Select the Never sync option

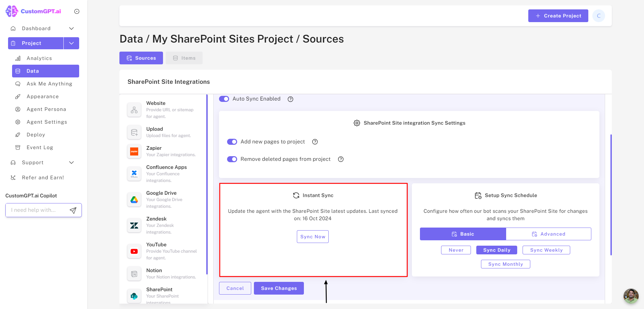(456, 250)
